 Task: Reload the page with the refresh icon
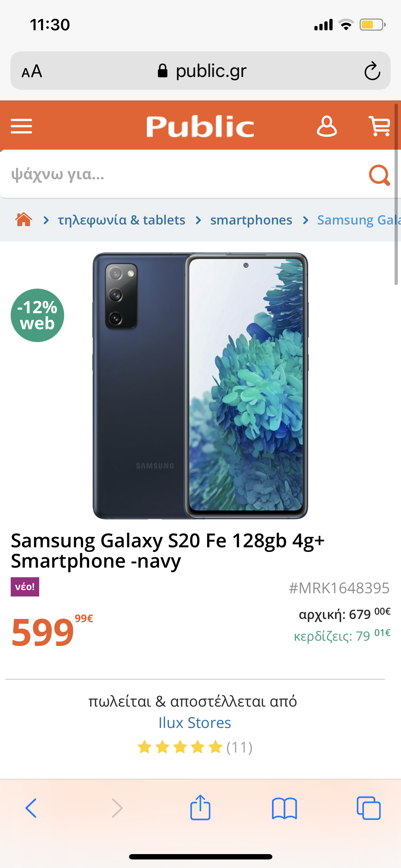[372, 71]
